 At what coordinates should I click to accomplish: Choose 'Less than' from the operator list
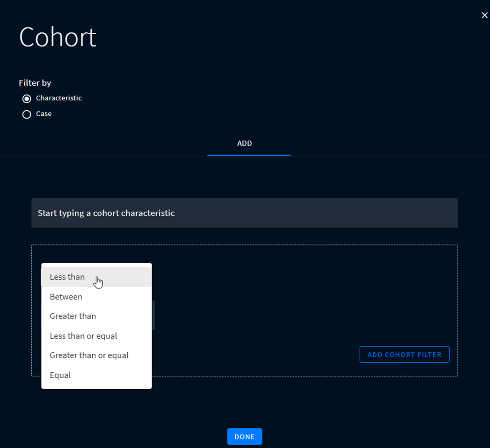coord(97,277)
